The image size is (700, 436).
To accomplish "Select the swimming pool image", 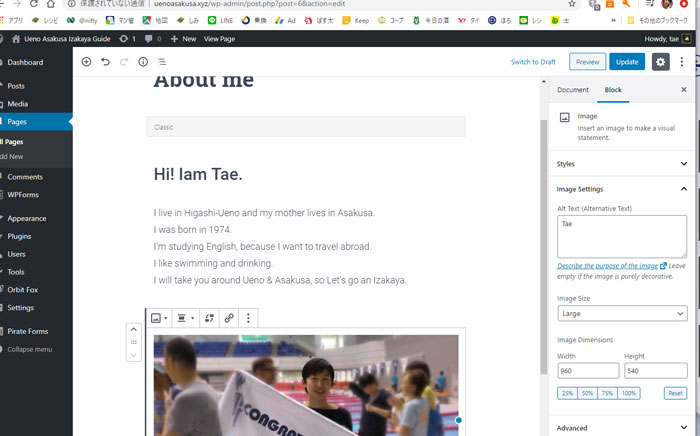I will pyautogui.click(x=306, y=385).
